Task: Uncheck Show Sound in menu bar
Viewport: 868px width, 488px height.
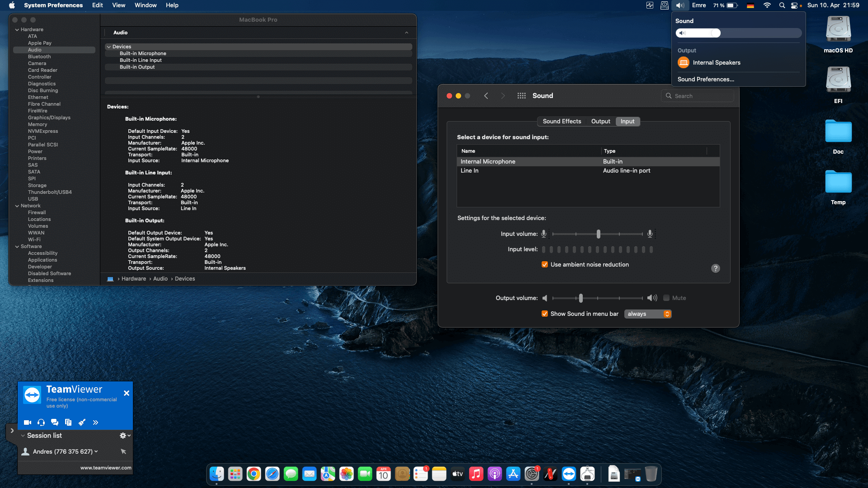Action: 545,314
